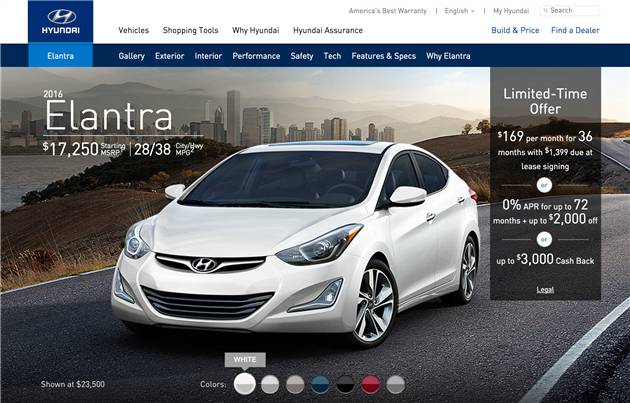Screen dimensions: 630x403
Task: Open the Why Hyundai menu
Action: pyautogui.click(x=256, y=30)
